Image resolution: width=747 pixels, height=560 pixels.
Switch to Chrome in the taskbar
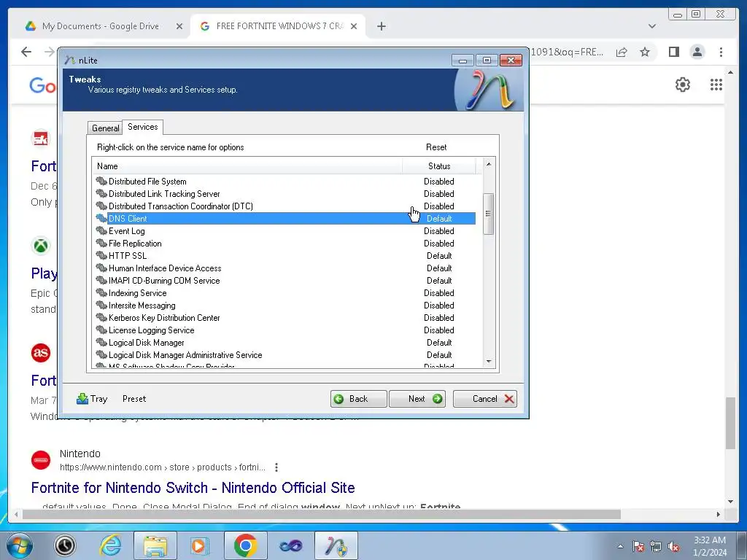coord(245,545)
